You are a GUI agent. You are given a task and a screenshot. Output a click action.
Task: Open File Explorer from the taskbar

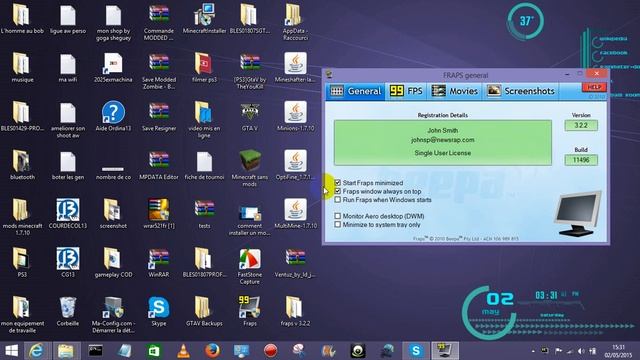pos(65,351)
